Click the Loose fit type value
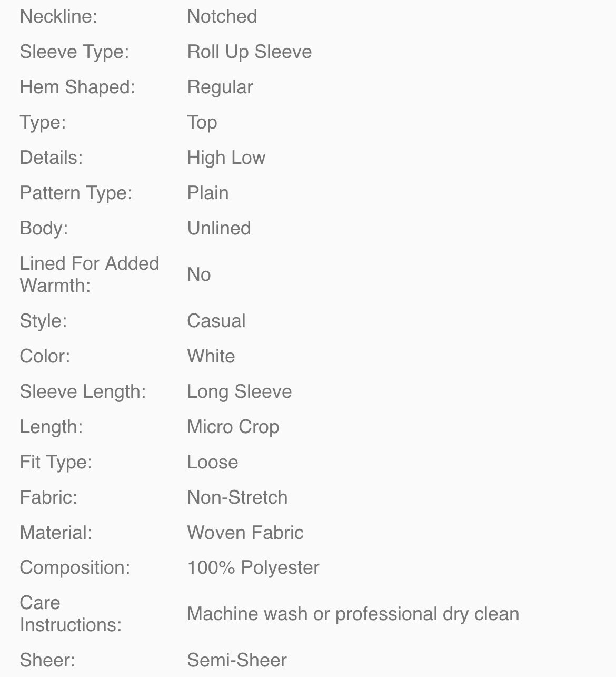 (212, 462)
